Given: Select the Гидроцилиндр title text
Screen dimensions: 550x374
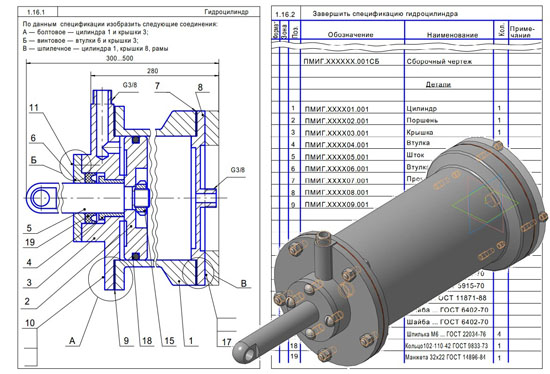Looking at the screenshot, I should (226, 12).
